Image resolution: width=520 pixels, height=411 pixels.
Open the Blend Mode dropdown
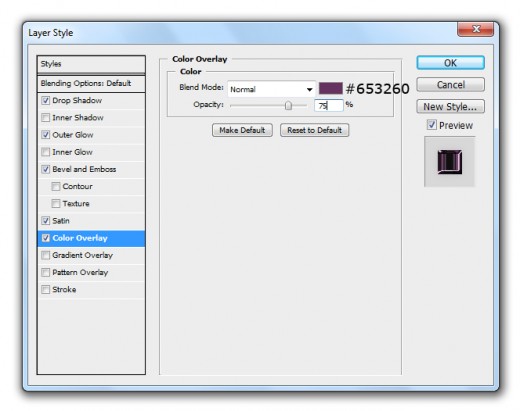(271, 89)
